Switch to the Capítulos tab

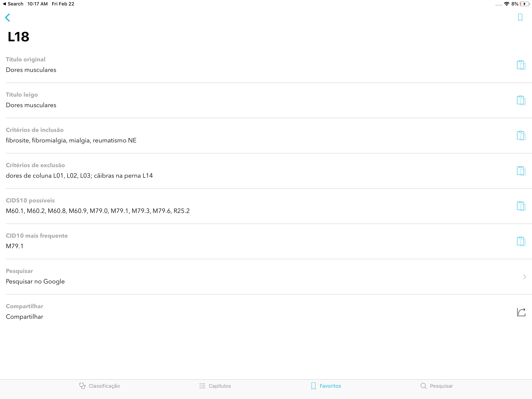coord(215,386)
